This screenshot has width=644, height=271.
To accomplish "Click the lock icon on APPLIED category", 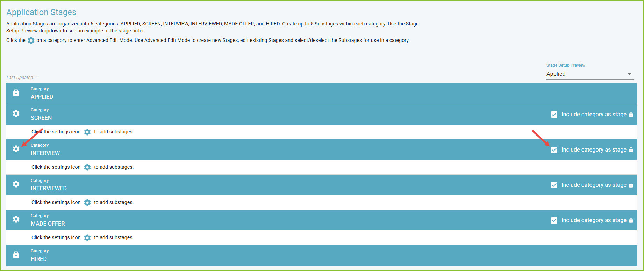I will click(16, 93).
